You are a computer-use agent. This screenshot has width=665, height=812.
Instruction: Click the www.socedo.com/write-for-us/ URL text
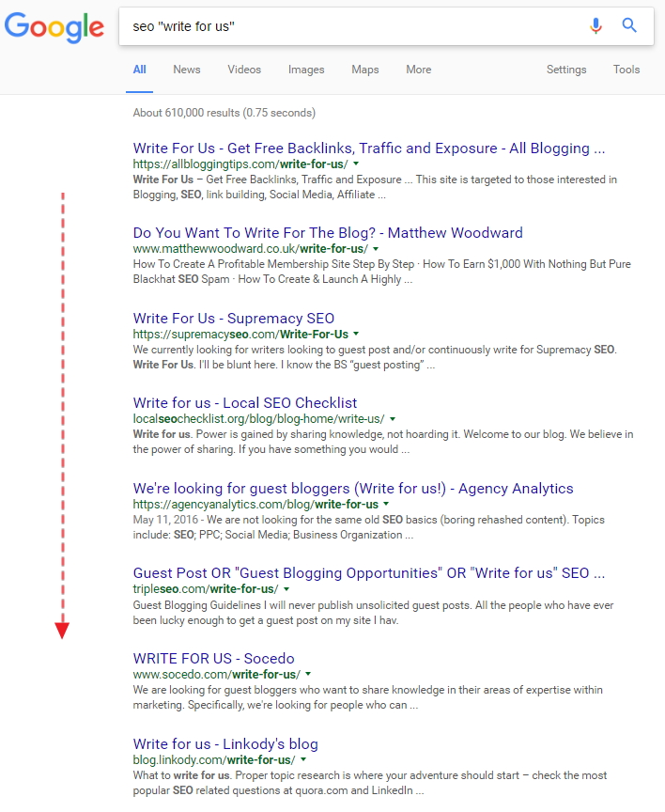216,674
